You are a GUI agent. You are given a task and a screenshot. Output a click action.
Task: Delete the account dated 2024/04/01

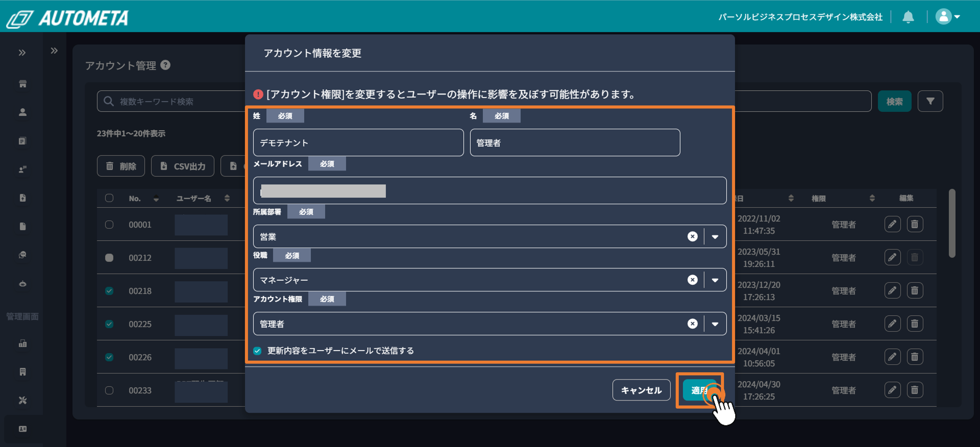click(914, 357)
